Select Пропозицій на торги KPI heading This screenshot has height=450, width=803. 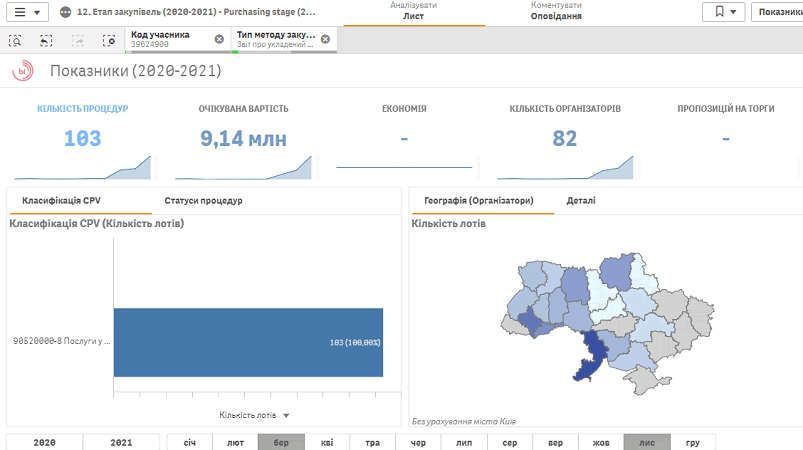726,109
